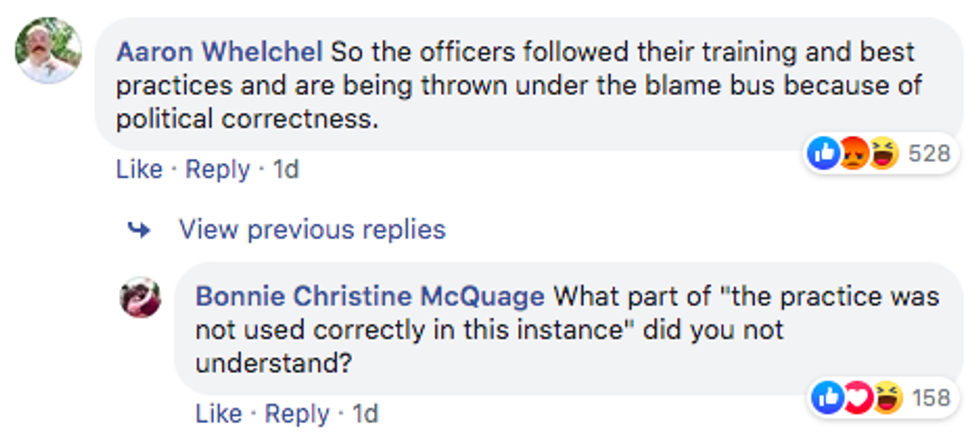The height and width of the screenshot is (437, 980).
Task: Click the Aaron Whelchel name link
Action: pyautogui.click(x=220, y=50)
